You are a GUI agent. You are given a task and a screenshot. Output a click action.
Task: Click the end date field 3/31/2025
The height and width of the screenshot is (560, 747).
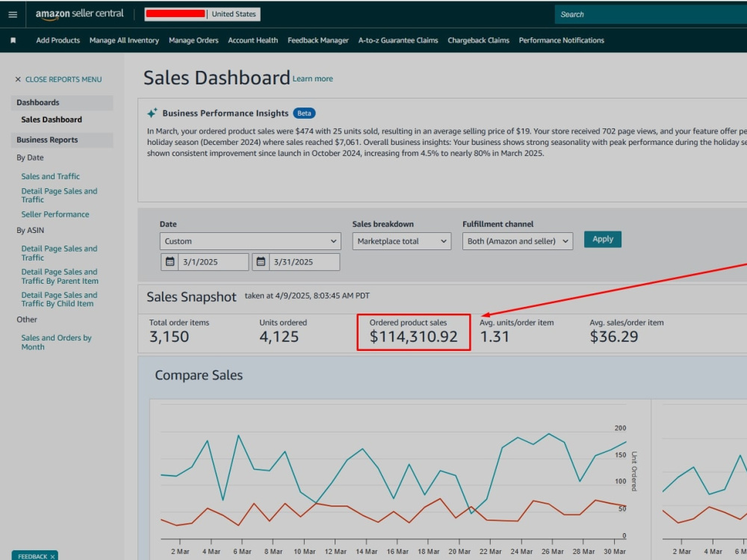pyautogui.click(x=304, y=262)
